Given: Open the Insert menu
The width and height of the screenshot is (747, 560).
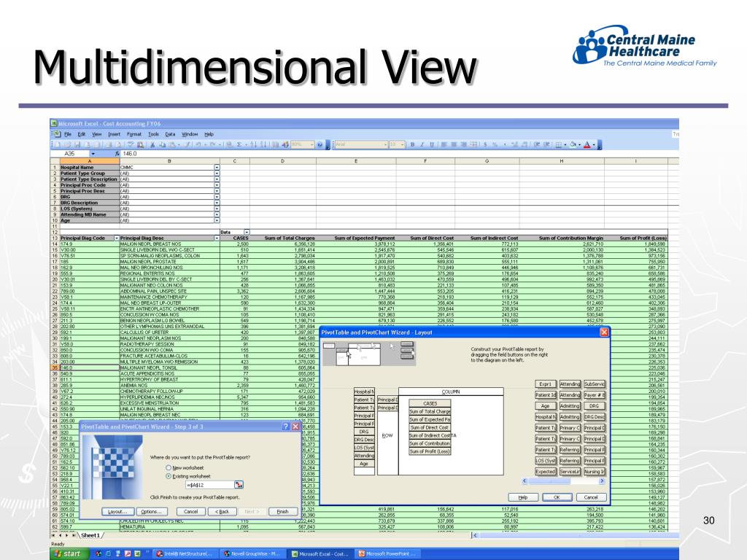Looking at the screenshot, I should tap(114, 134).
